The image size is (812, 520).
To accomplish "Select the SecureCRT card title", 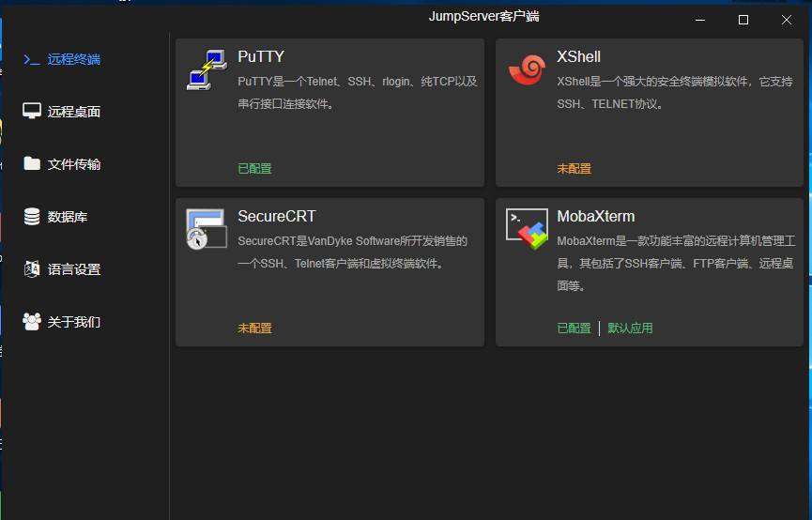I will click(x=277, y=216).
